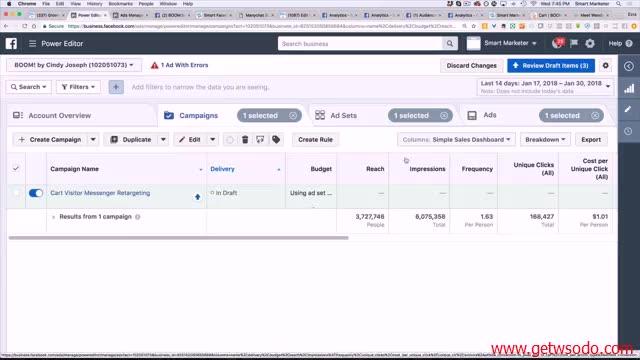Check the Cart Visitor Messenger Retargeting row checkbox
Screen dimensions: 640x360
16,193
